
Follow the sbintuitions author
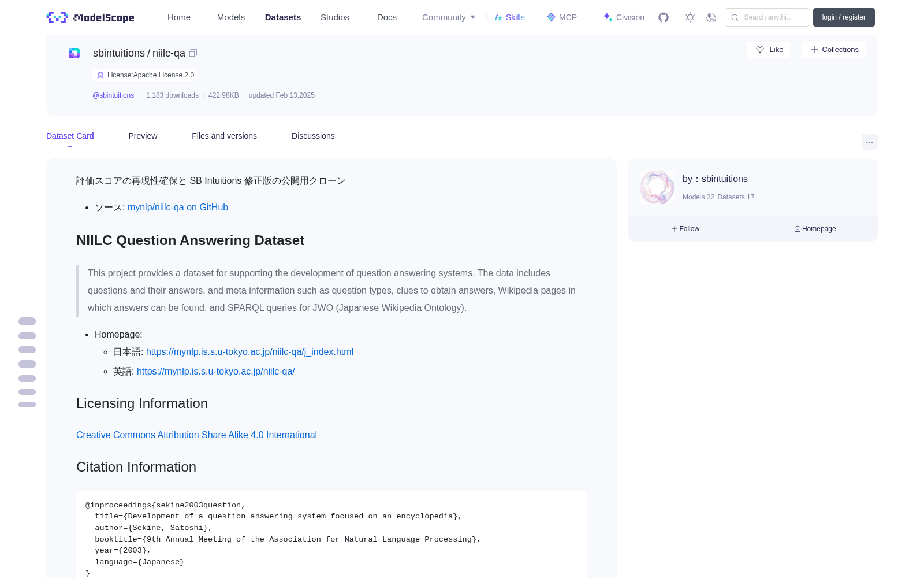tap(685, 229)
